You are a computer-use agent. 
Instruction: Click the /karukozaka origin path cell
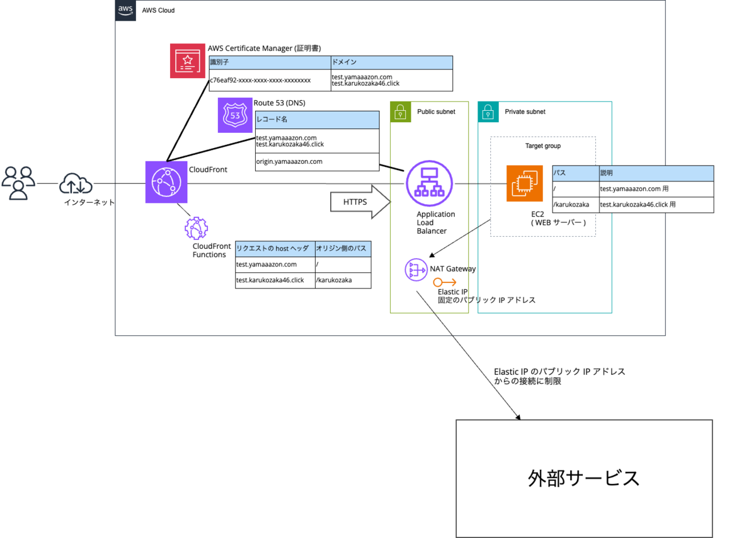pos(342,280)
